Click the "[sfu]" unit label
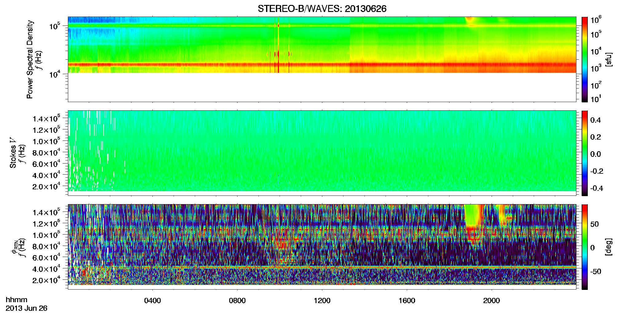This screenshot has width=644, height=332. [609, 59]
